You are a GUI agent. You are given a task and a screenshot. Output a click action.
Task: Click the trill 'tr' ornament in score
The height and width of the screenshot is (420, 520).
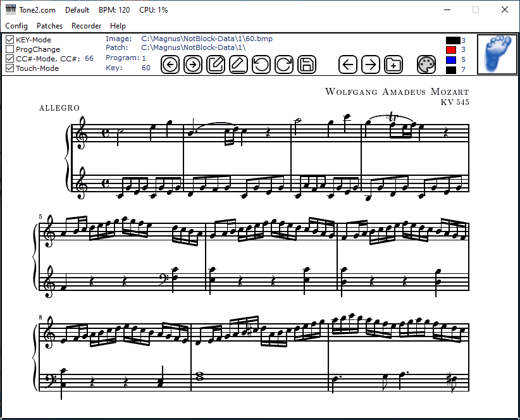pyautogui.click(x=392, y=116)
